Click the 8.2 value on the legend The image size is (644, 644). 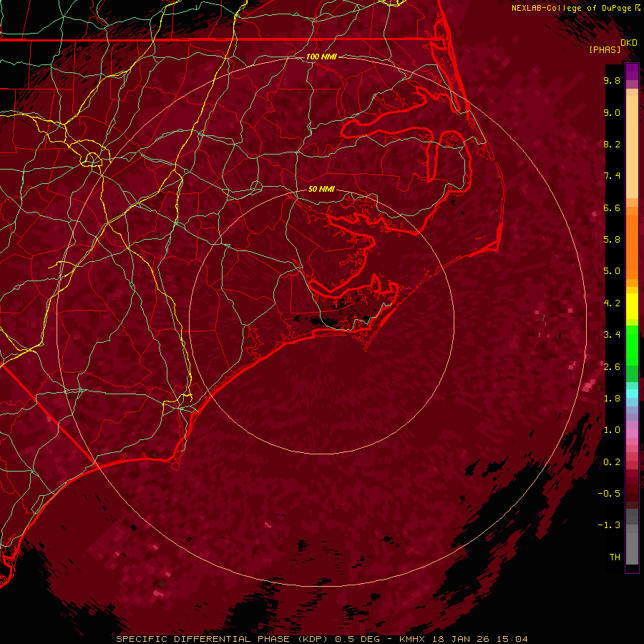click(x=612, y=144)
